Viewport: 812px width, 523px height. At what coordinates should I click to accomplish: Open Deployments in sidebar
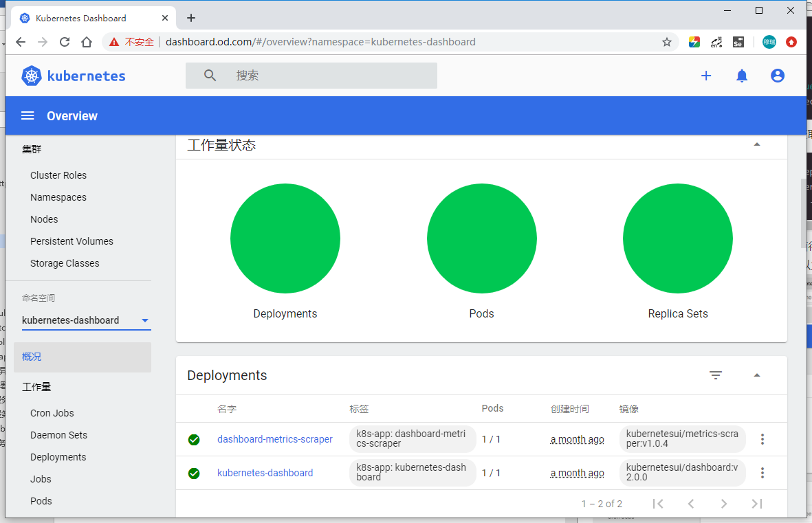(x=58, y=457)
